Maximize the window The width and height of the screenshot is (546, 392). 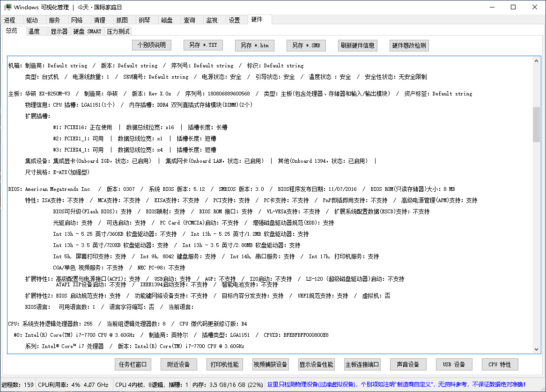[513, 7]
